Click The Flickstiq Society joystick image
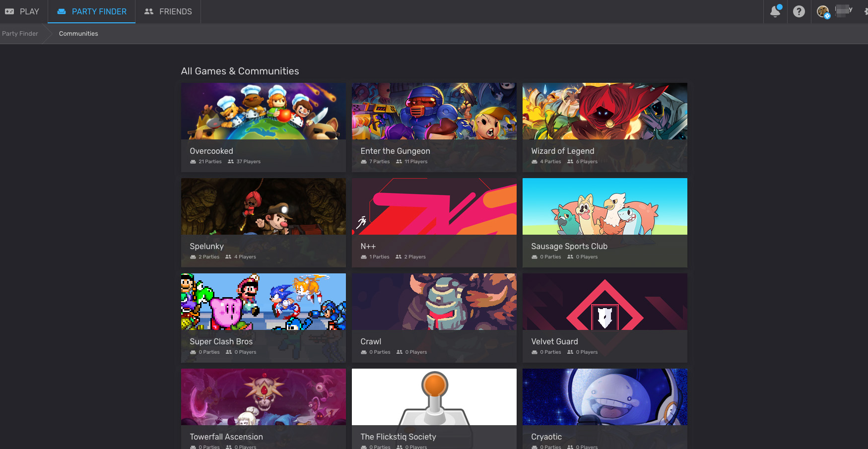 pyautogui.click(x=434, y=397)
